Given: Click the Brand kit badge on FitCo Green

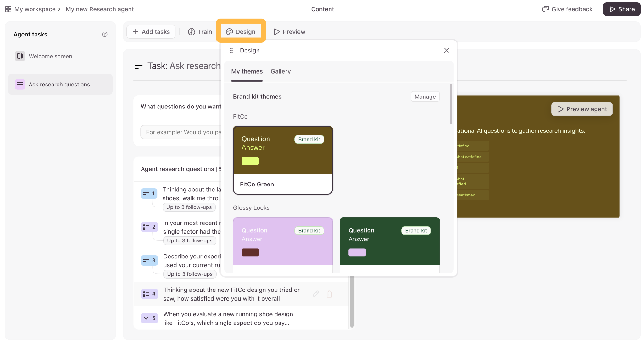Looking at the screenshot, I should pyautogui.click(x=309, y=139).
